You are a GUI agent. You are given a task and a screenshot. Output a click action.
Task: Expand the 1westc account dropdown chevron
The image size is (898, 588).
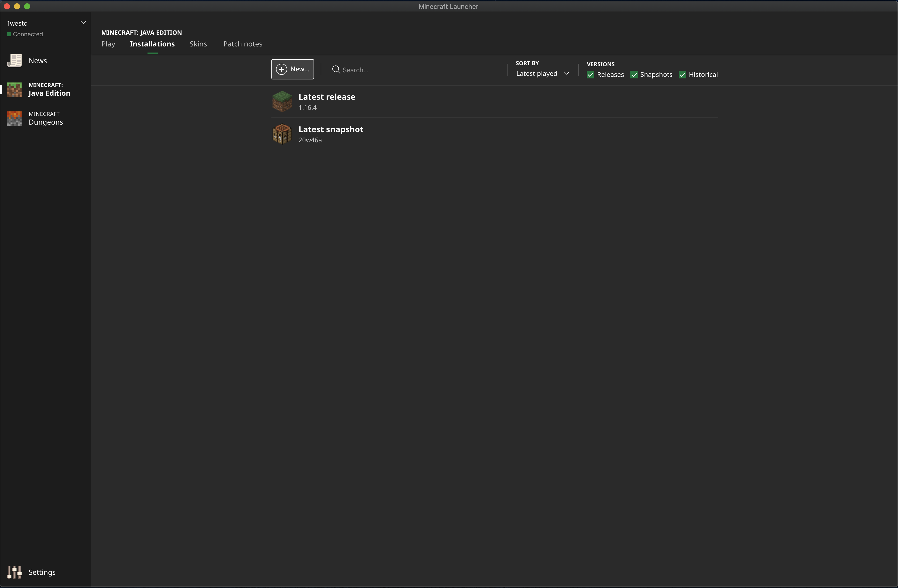point(83,23)
